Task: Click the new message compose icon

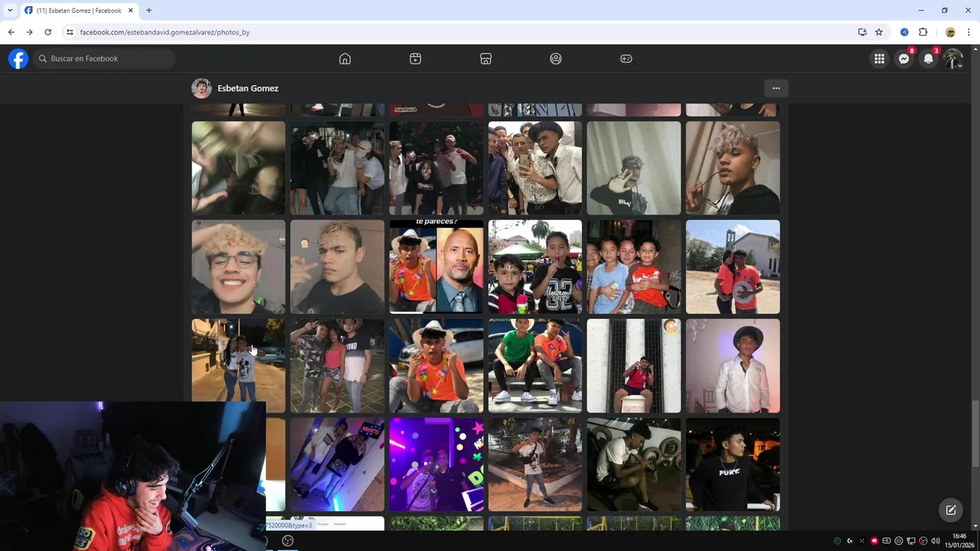Action: tap(951, 510)
